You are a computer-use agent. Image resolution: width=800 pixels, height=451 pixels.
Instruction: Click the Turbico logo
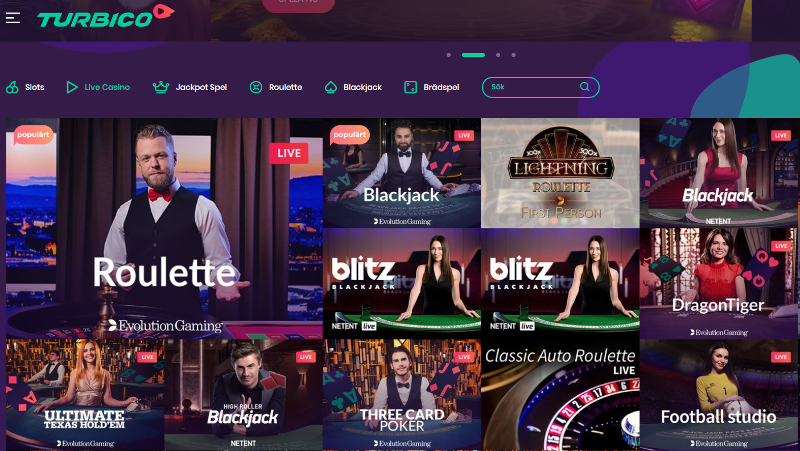pyautogui.click(x=106, y=16)
